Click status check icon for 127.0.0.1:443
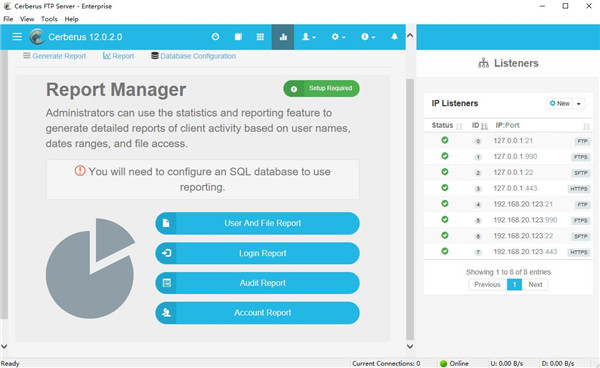The height and width of the screenshot is (368, 600). pyautogui.click(x=445, y=188)
